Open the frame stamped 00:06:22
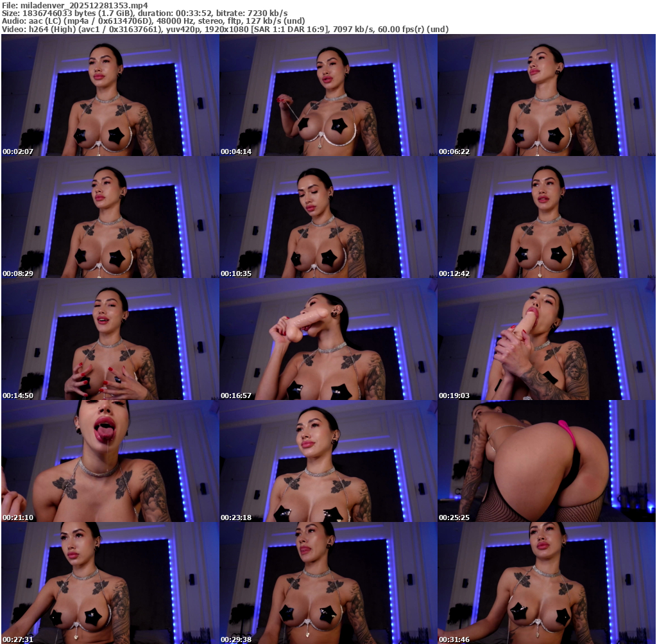The width and height of the screenshot is (657, 644). click(x=547, y=95)
